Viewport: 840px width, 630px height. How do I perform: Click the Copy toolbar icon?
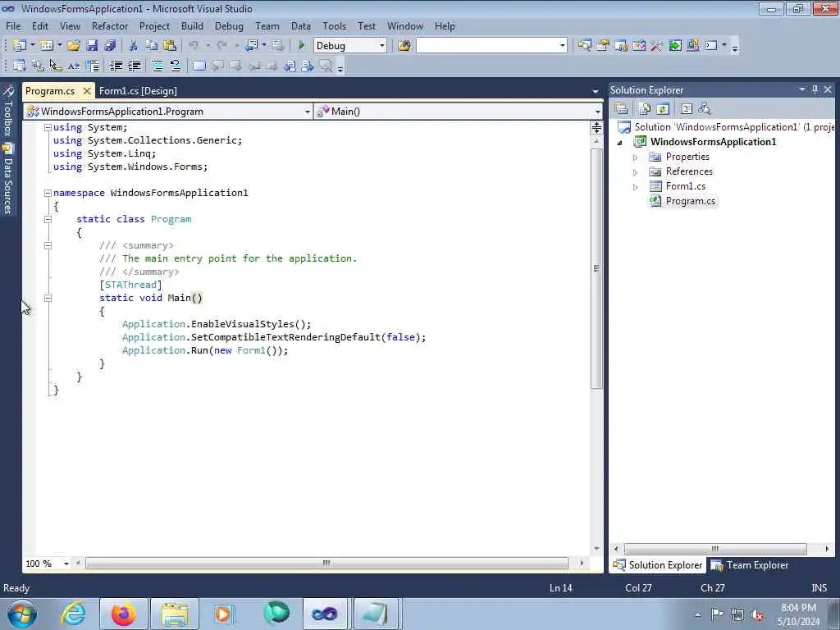(152, 46)
